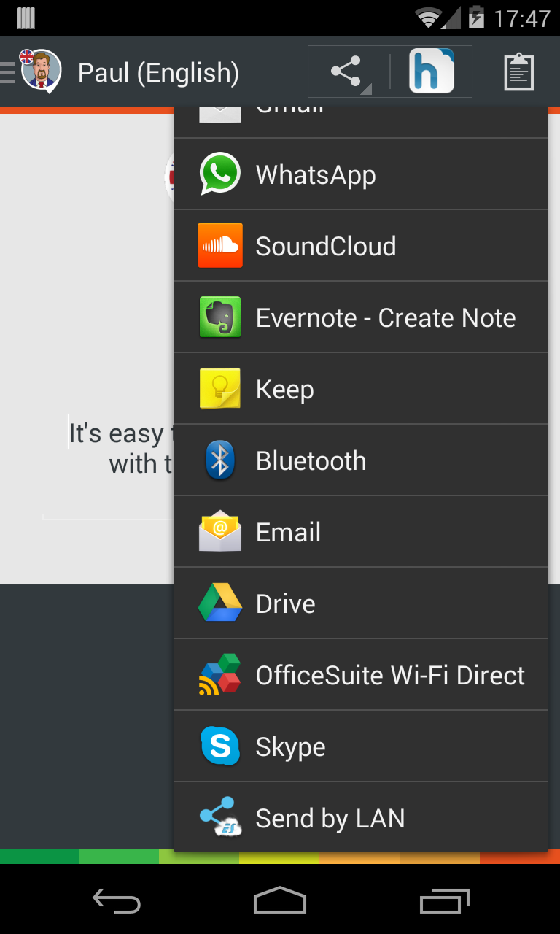Share via Skype
The height and width of the screenshot is (934, 560).
(x=361, y=746)
